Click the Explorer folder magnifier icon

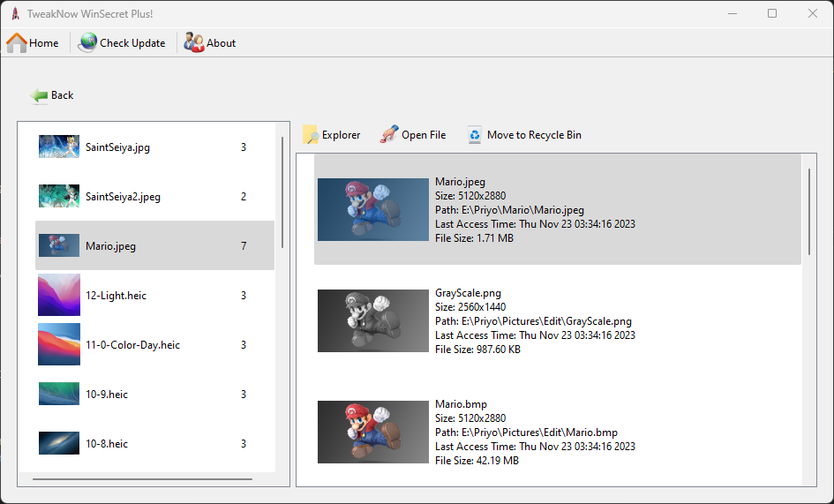(311, 135)
